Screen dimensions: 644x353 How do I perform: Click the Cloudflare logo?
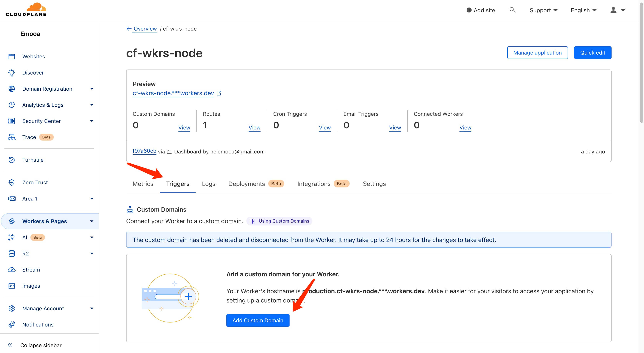26,10
